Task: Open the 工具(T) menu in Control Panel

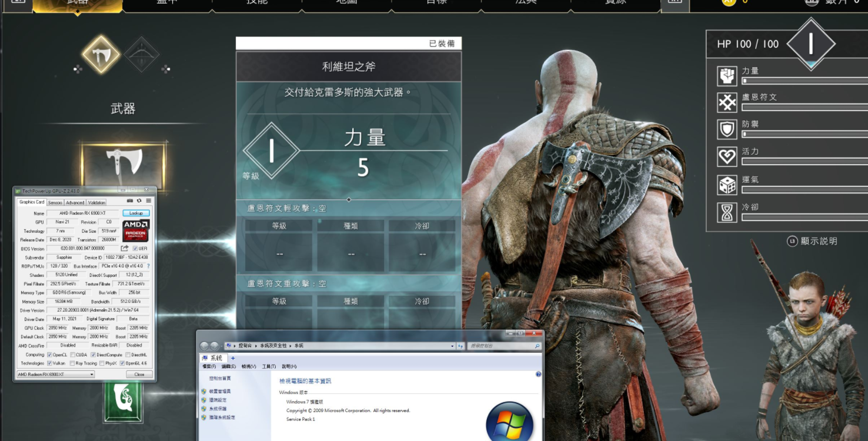Action: [x=269, y=366]
